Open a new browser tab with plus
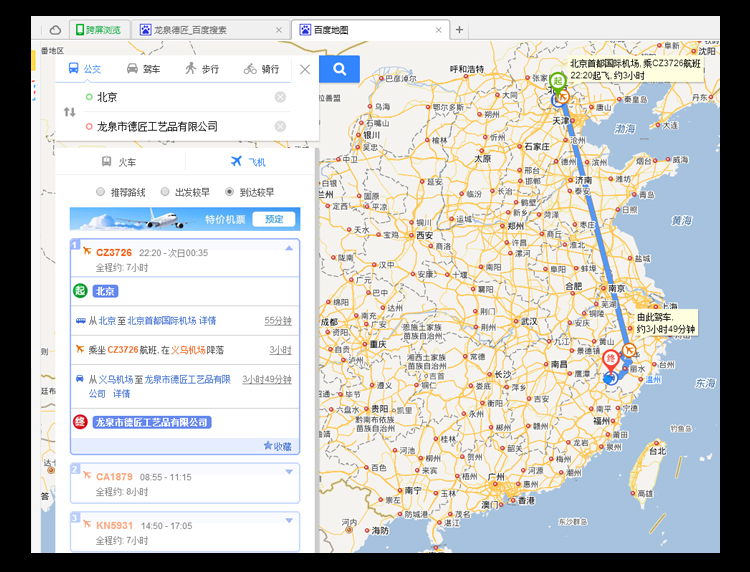Viewport: 750px width, 572px height. click(x=459, y=30)
